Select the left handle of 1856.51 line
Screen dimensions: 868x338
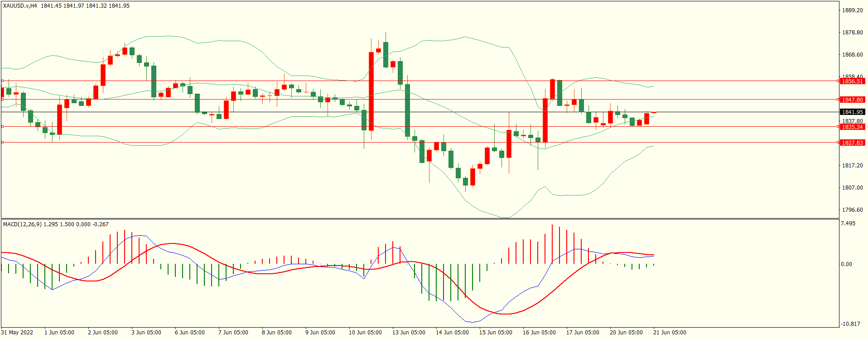point(2,81)
